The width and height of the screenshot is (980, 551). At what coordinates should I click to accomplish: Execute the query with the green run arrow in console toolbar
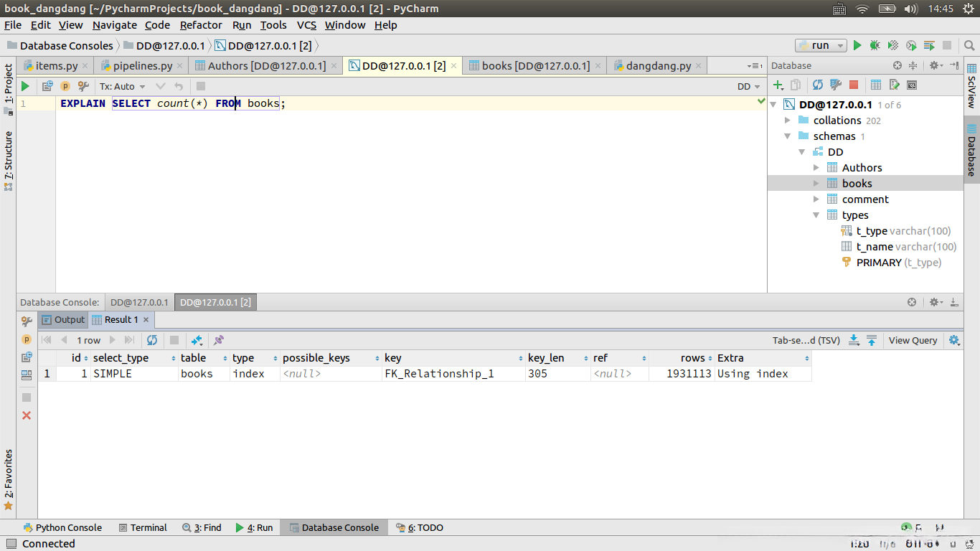25,86
